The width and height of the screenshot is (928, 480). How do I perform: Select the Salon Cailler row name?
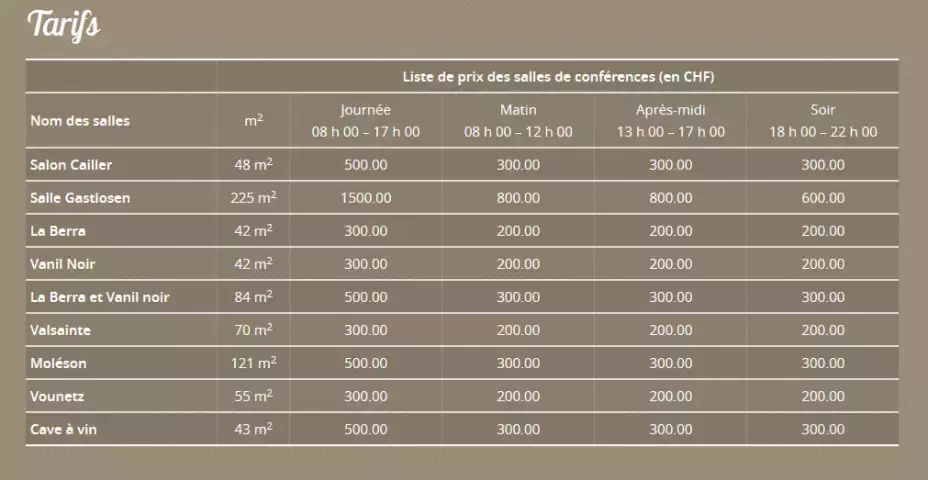(x=71, y=165)
